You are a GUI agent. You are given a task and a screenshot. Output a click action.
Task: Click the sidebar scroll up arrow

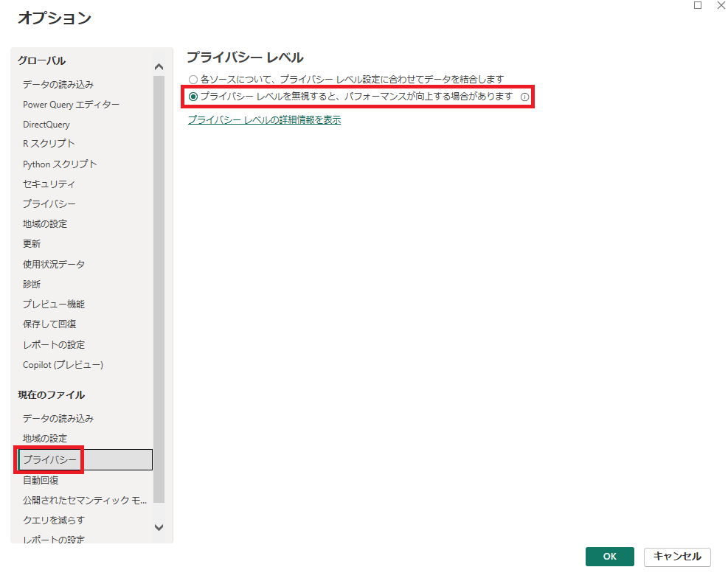point(159,67)
